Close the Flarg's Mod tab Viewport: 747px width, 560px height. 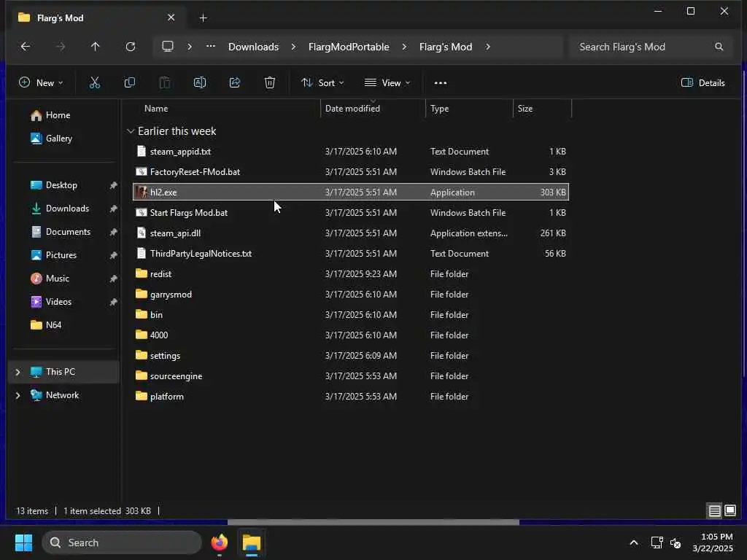(x=171, y=17)
